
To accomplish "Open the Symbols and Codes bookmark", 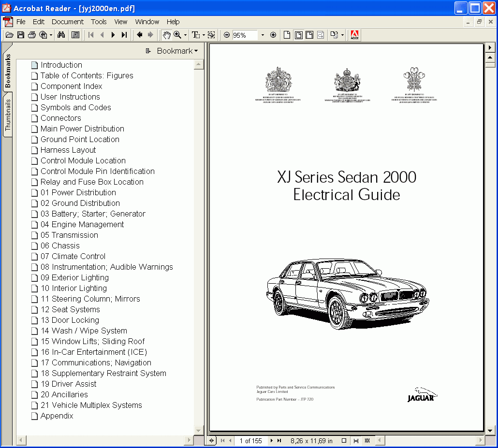I will coord(75,108).
